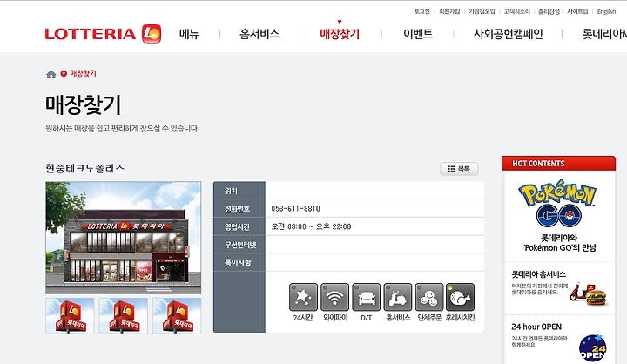627x364 pixels.
Task: Click the 24 OPEN round badge
Action: (x=592, y=348)
